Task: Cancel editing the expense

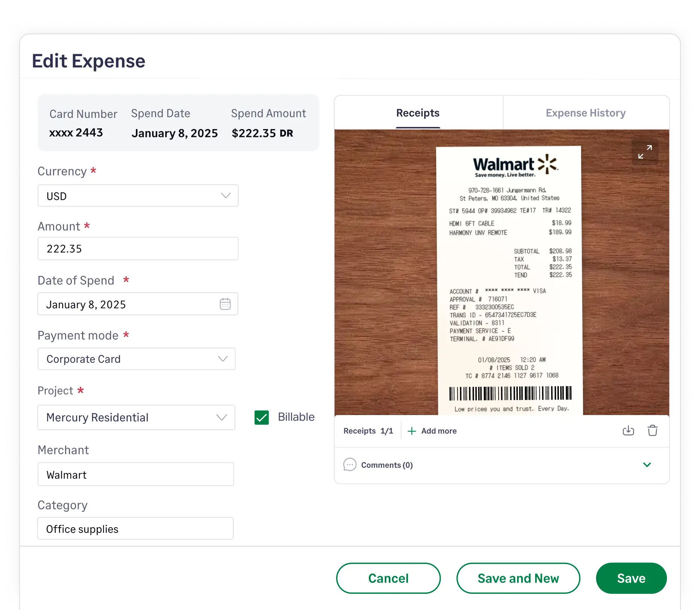Action: tap(388, 578)
